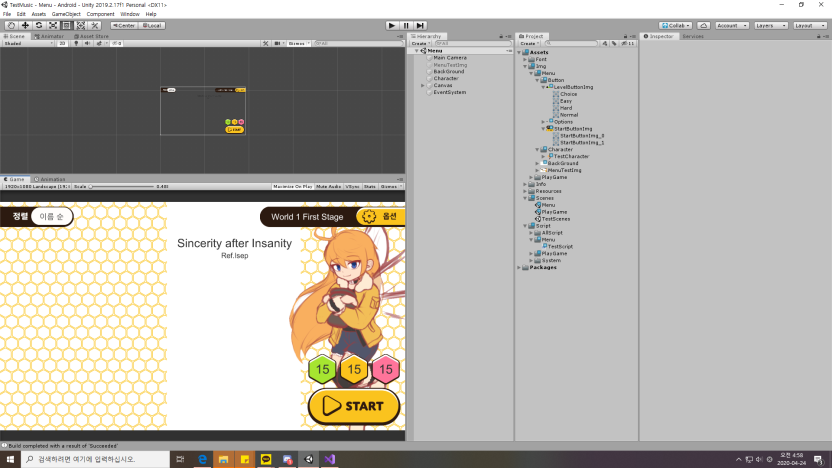Lock the Inspector panel
The width and height of the screenshot is (832, 468).
tap(819, 37)
